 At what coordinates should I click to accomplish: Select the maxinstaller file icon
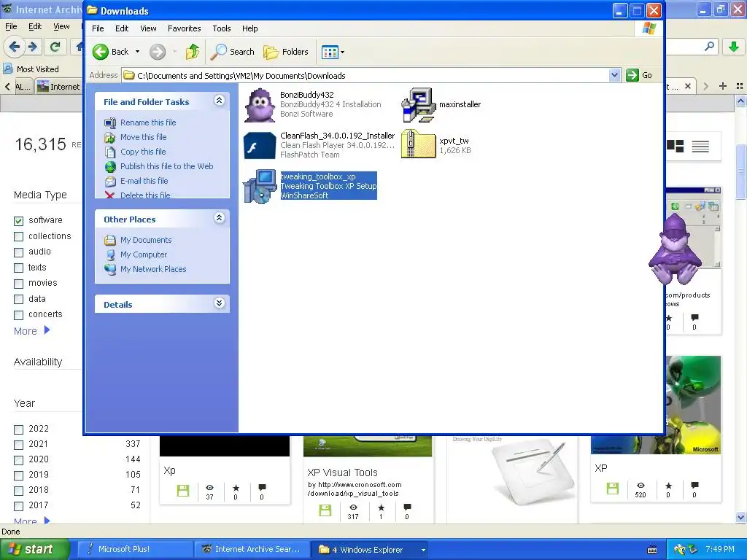pos(418,105)
